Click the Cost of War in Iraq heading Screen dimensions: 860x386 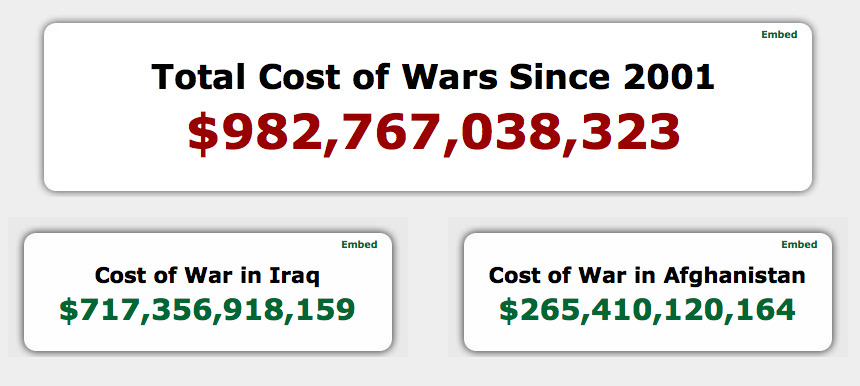point(207,275)
